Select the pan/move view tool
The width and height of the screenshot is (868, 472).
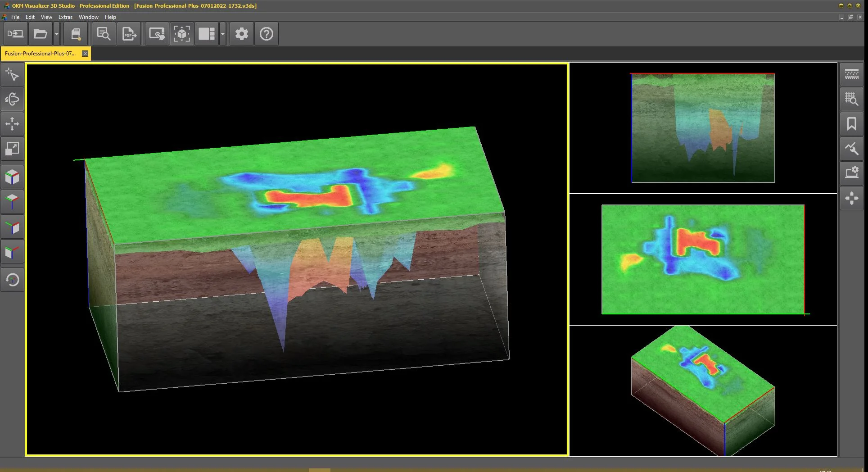coord(12,124)
